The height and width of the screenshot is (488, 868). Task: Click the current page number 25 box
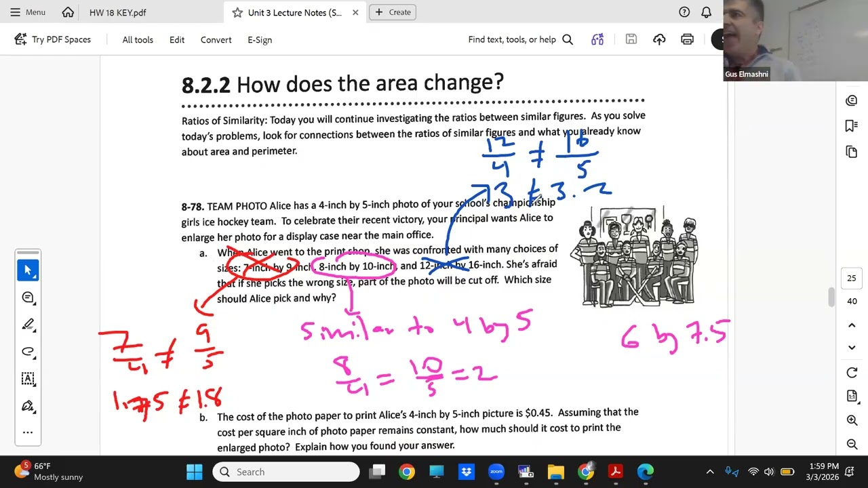click(x=852, y=278)
